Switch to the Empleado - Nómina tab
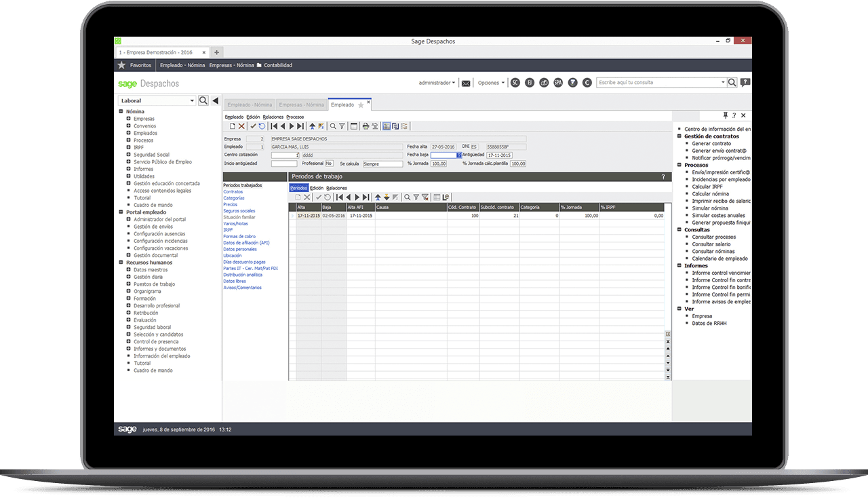 (x=250, y=105)
